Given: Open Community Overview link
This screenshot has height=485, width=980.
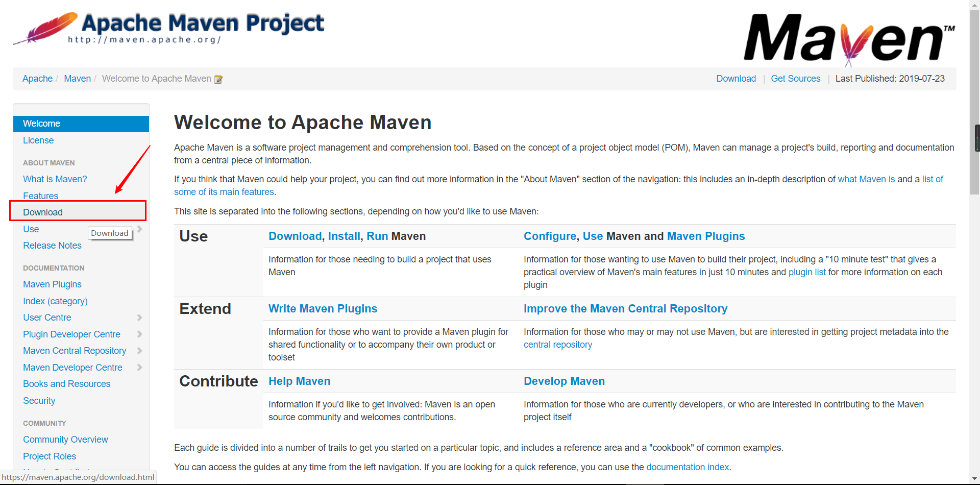Looking at the screenshot, I should click(x=65, y=440).
